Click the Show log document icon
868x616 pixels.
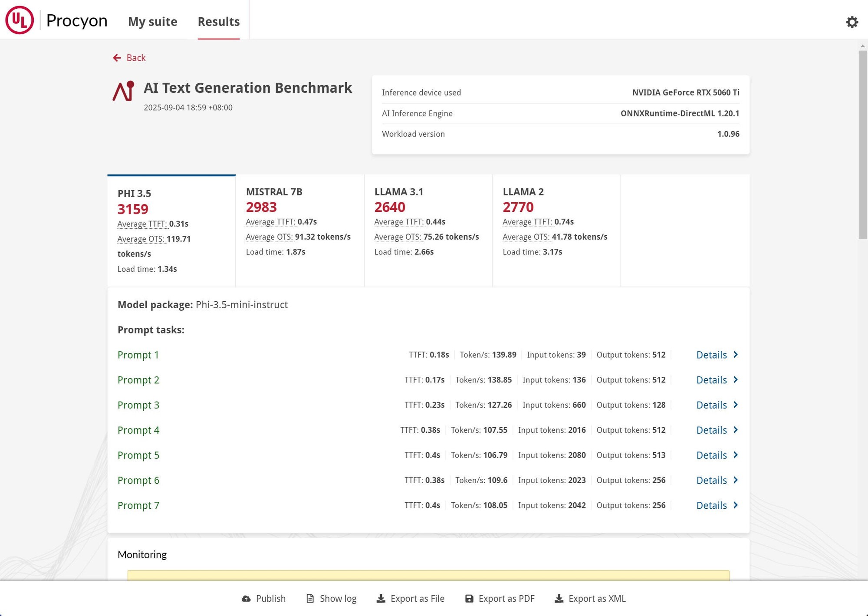(x=310, y=599)
